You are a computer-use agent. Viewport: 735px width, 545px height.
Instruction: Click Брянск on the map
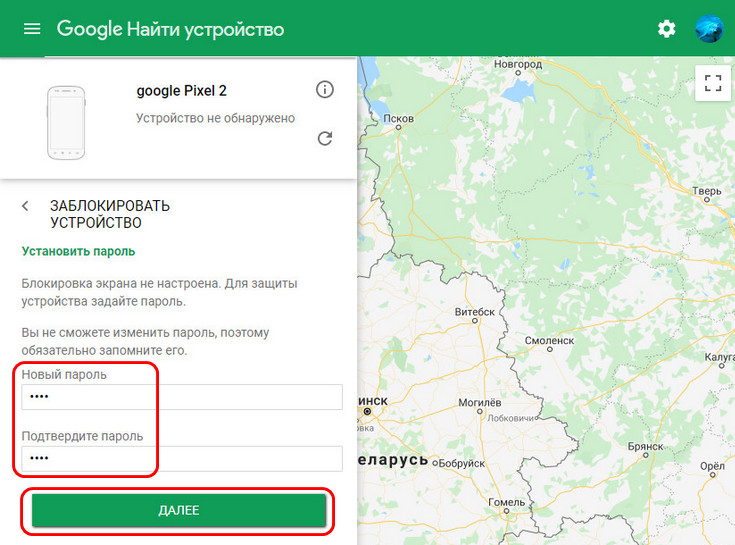coord(645,447)
